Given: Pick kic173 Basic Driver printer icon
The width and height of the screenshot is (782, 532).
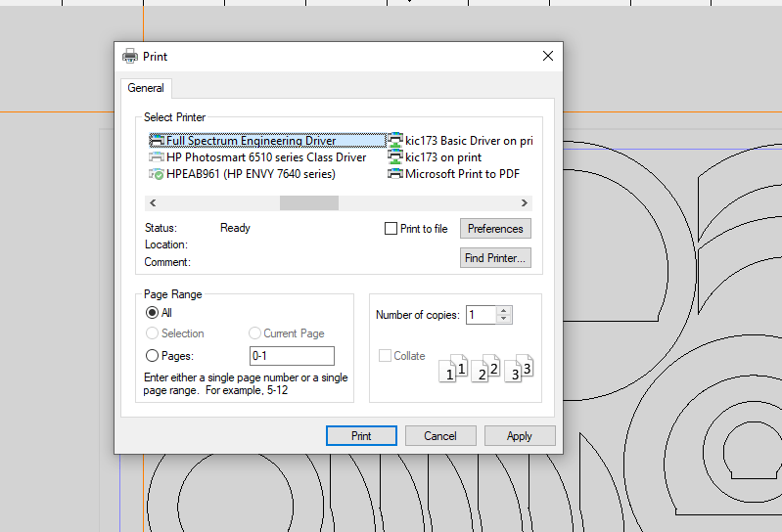Looking at the screenshot, I should pos(395,141).
